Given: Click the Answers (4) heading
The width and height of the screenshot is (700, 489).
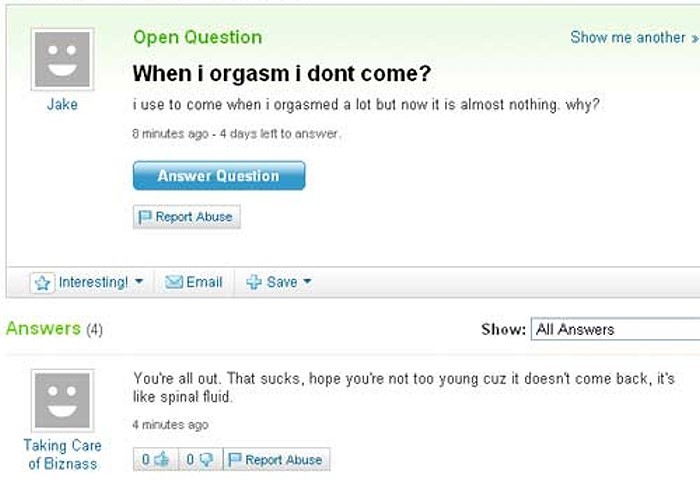Looking at the screenshot, I should [55, 328].
